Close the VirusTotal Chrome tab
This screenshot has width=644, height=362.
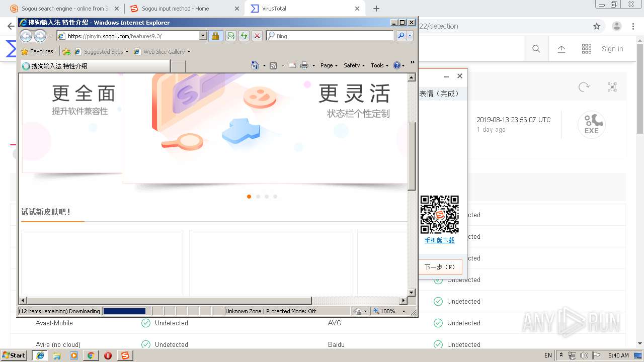click(x=357, y=9)
